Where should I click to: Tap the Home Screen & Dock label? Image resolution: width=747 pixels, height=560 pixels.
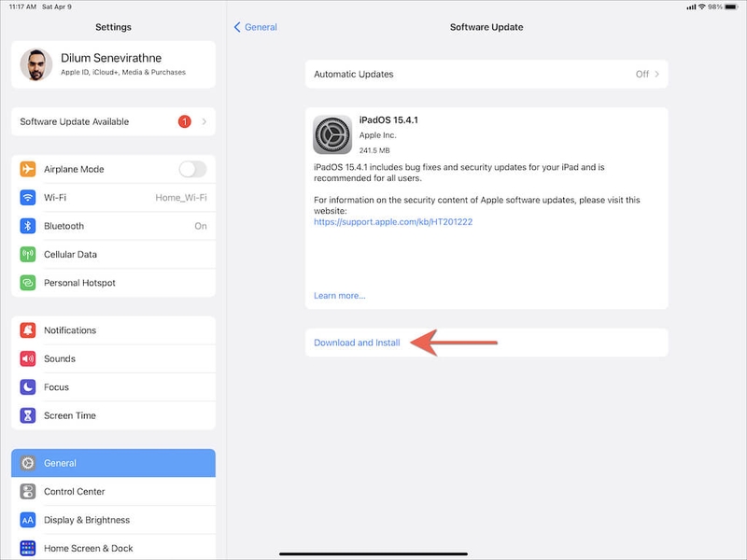coord(88,549)
